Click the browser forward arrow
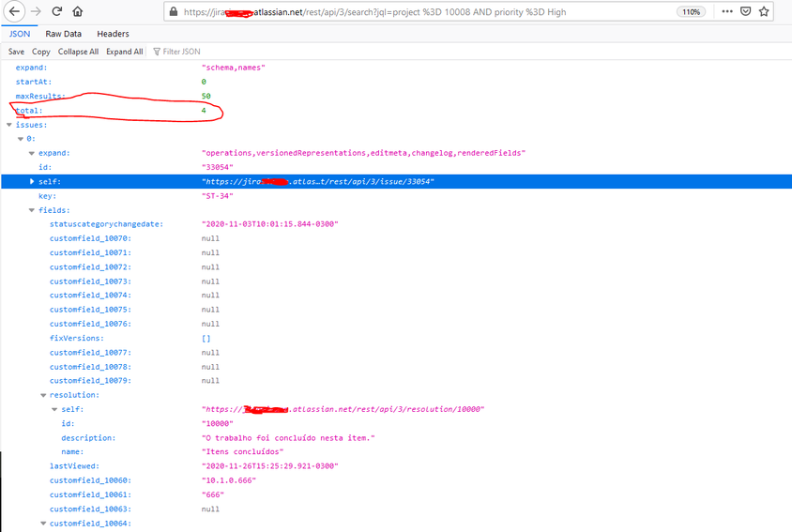Screen dimensions: 792x532 [36, 11]
